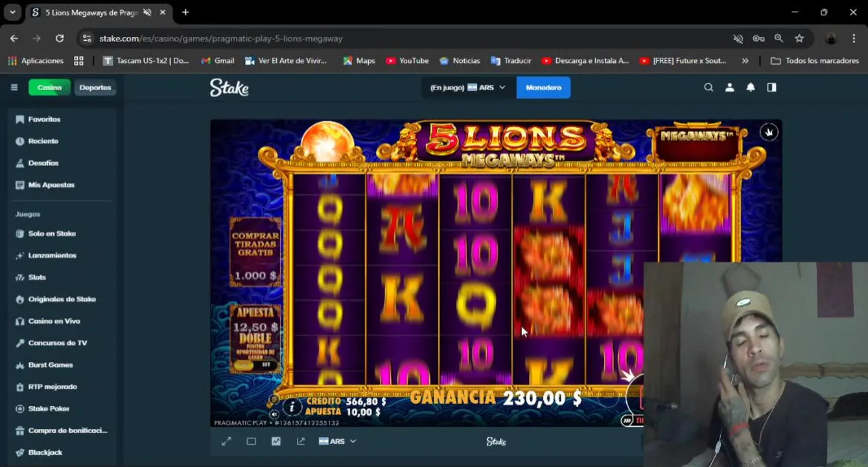Open the notifications bell
The width and height of the screenshot is (868, 467).
[751, 88]
